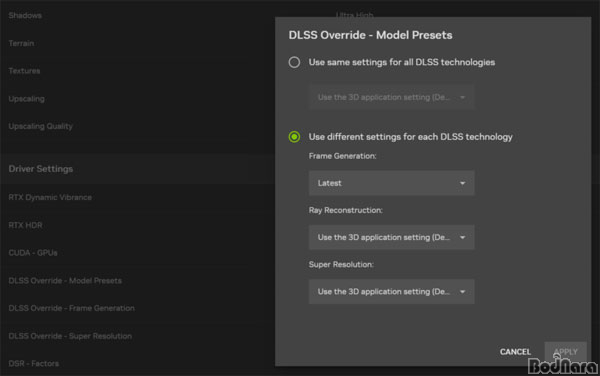Viewport: 600px width, 376px height.
Task: Cancel the DLSS Override dialog
Action: click(x=515, y=352)
